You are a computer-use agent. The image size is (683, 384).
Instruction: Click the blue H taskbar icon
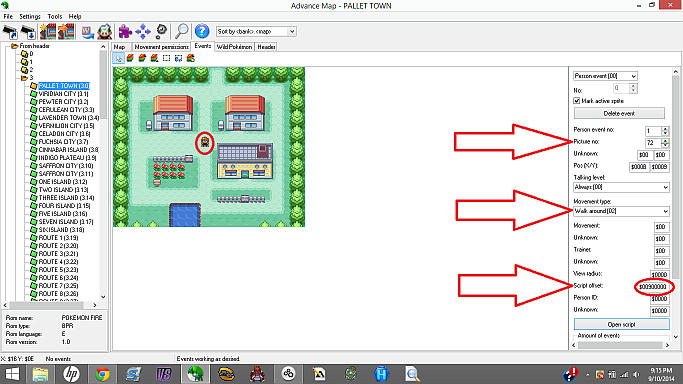(x=381, y=374)
